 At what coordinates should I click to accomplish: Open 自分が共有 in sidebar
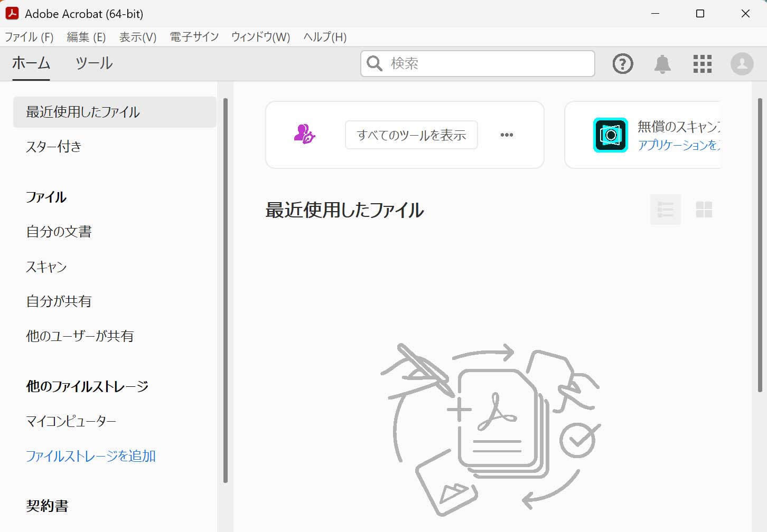59,301
